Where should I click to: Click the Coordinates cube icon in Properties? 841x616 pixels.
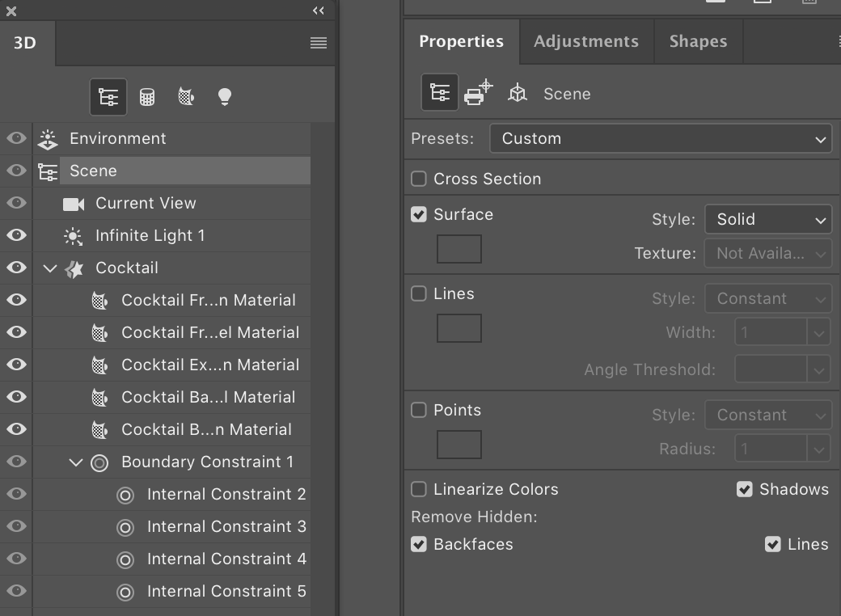pyautogui.click(x=518, y=94)
